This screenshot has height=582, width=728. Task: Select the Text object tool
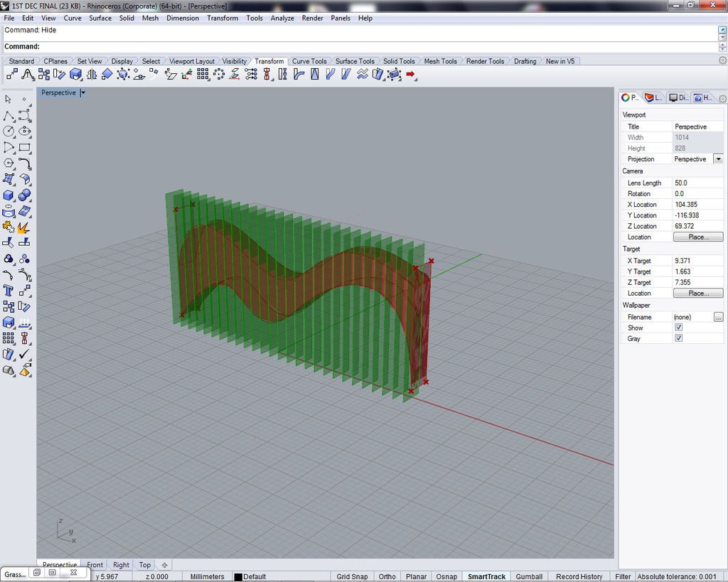pos(9,291)
